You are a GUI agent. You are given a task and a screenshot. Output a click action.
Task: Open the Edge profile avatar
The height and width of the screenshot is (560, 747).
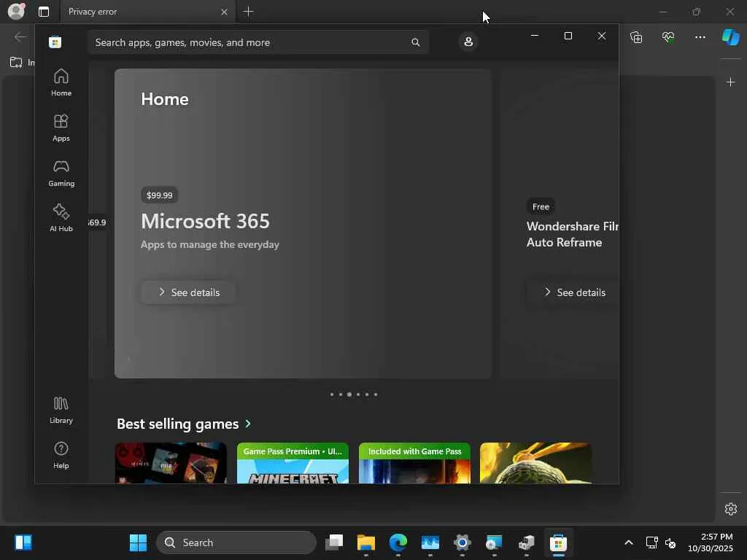pyautogui.click(x=16, y=11)
